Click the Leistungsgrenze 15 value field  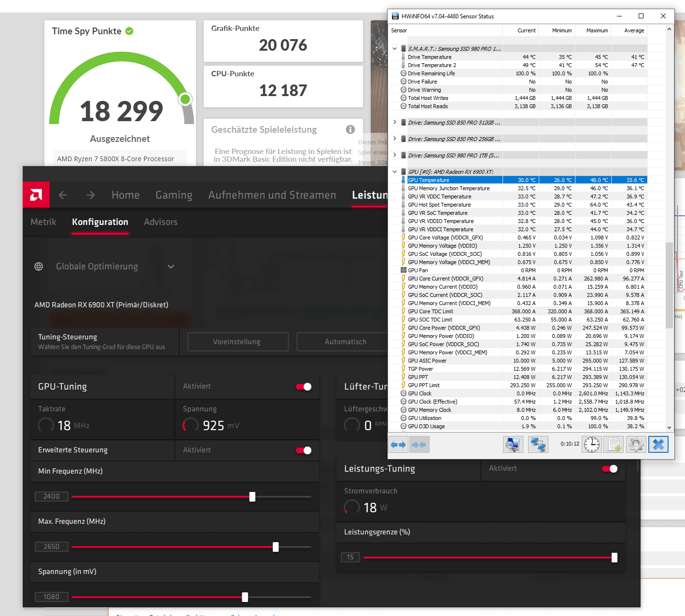350,557
